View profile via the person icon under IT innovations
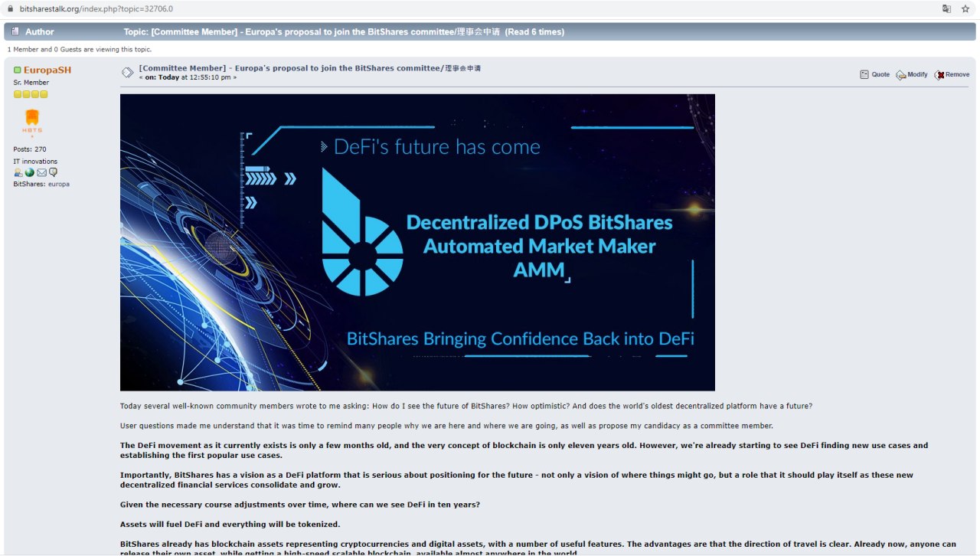This screenshot has width=980, height=556. click(x=18, y=172)
